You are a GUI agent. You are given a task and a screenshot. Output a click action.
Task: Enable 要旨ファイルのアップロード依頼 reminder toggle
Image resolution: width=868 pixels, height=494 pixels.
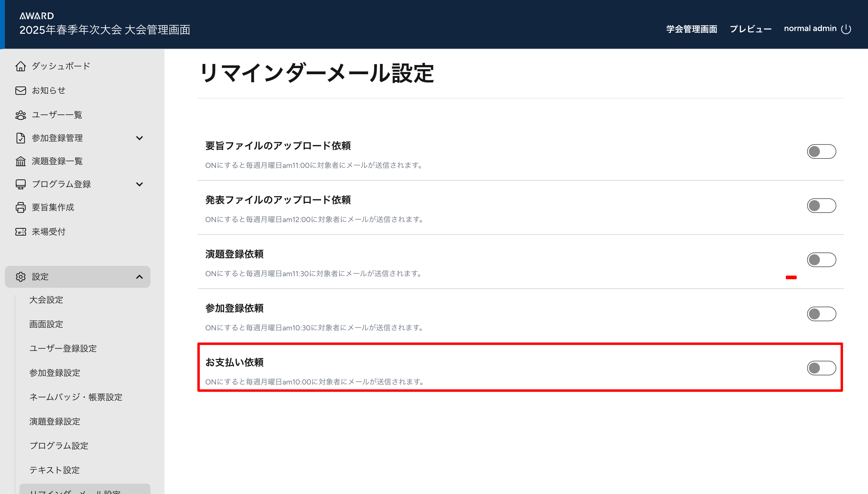(x=821, y=152)
